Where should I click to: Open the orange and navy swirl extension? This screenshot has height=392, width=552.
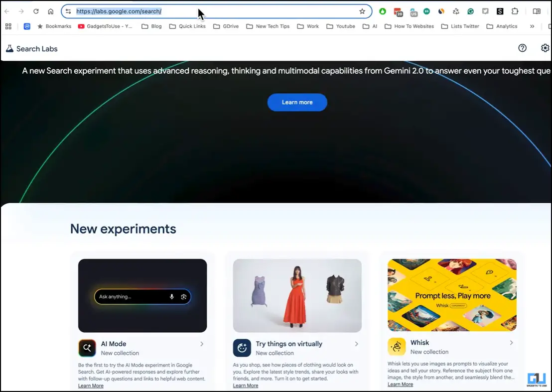coord(441,11)
